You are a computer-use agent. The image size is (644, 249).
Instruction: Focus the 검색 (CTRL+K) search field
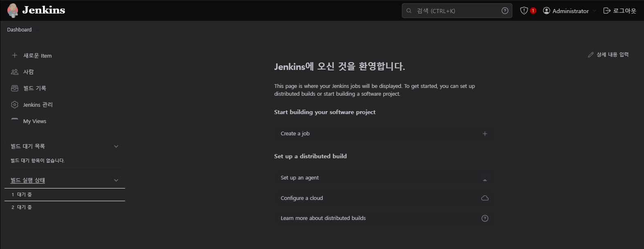(457, 11)
